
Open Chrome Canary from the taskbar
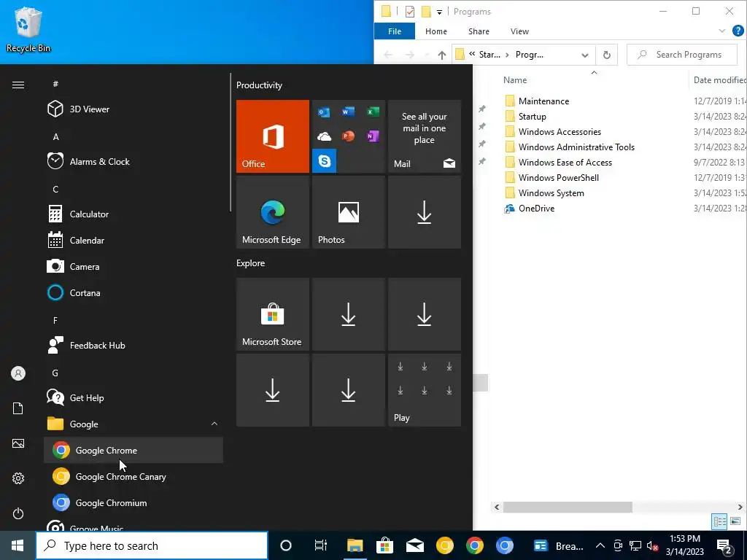(445, 545)
